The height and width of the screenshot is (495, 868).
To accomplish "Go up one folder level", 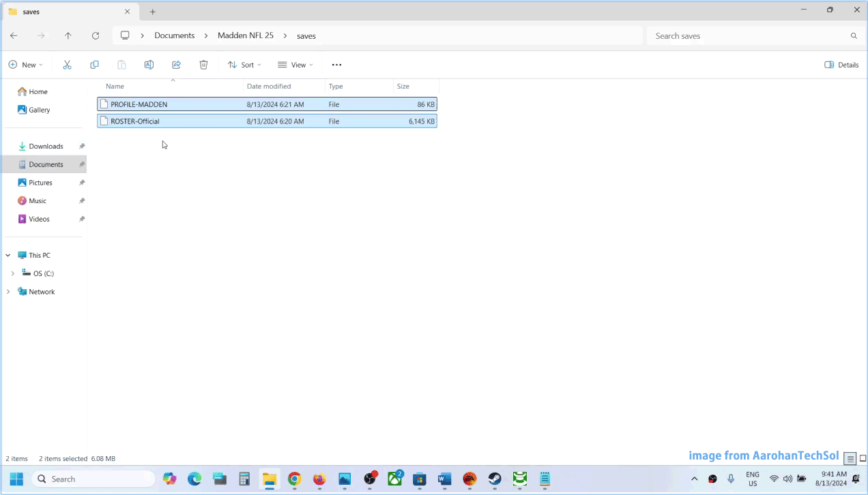I will 68,35.
